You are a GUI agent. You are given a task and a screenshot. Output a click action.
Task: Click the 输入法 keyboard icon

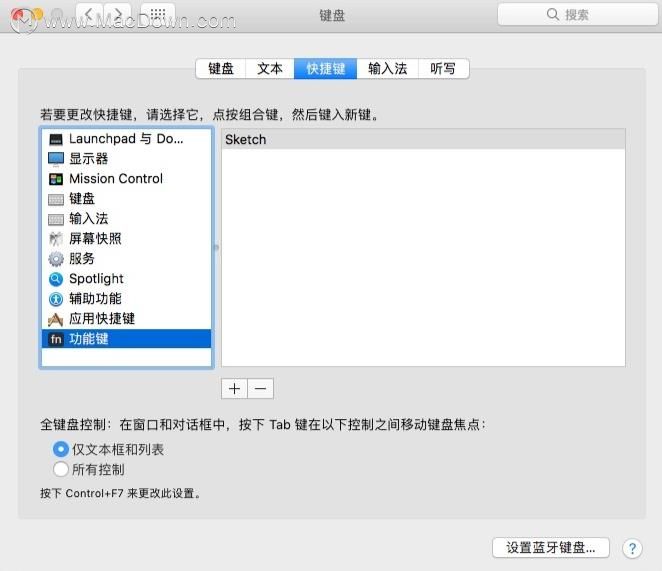pos(56,220)
